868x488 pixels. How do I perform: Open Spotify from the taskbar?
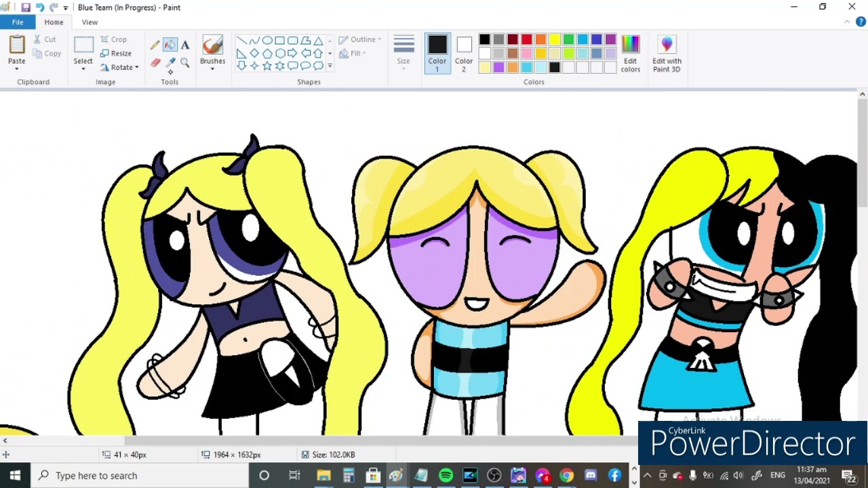(x=446, y=476)
